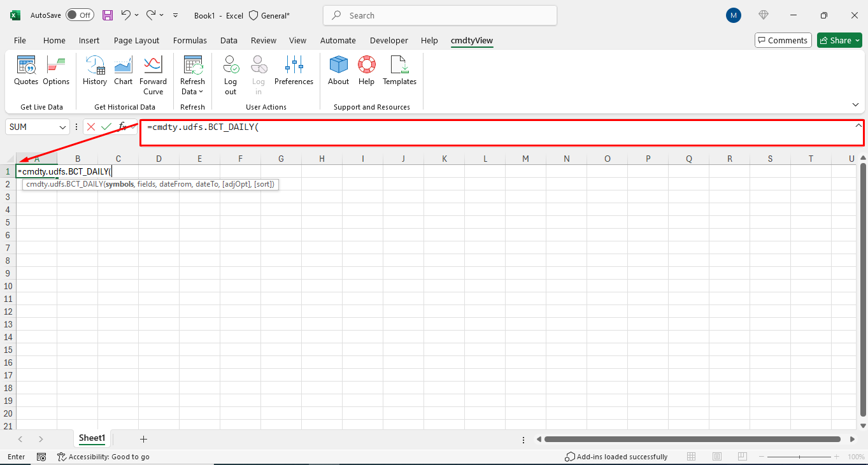Click the Share button
This screenshot has height=465, width=868.
pyautogui.click(x=839, y=40)
